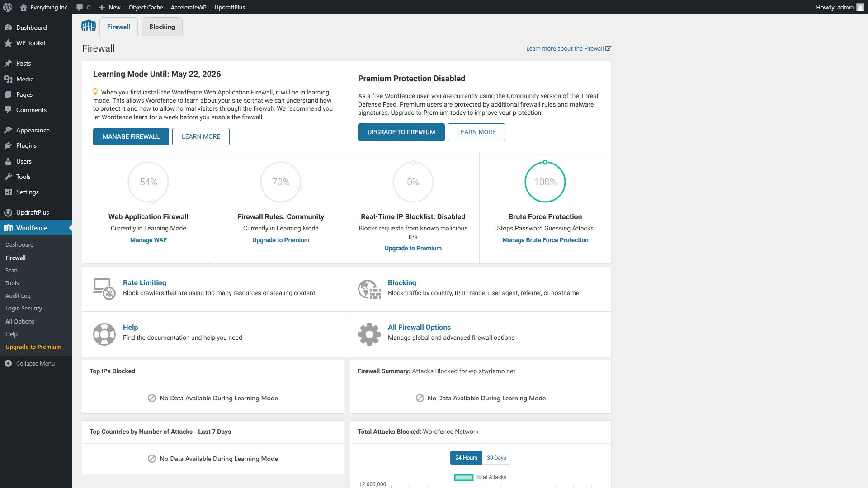Click the Blocking globe-wall icon
This screenshot has height=488, width=868.
tap(369, 289)
